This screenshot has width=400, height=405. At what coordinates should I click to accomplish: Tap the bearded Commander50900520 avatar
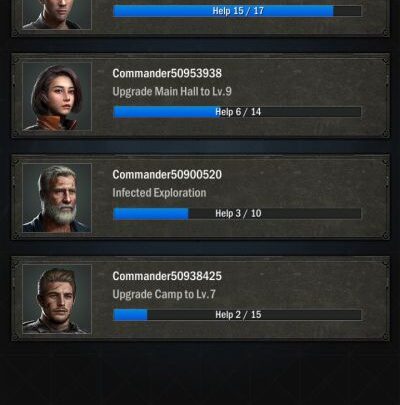tap(57, 198)
